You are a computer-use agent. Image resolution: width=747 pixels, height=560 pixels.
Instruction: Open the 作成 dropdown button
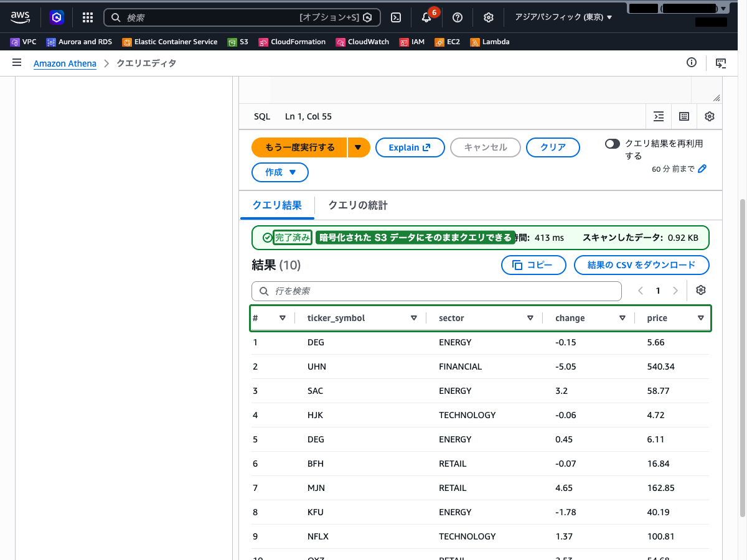(x=280, y=172)
